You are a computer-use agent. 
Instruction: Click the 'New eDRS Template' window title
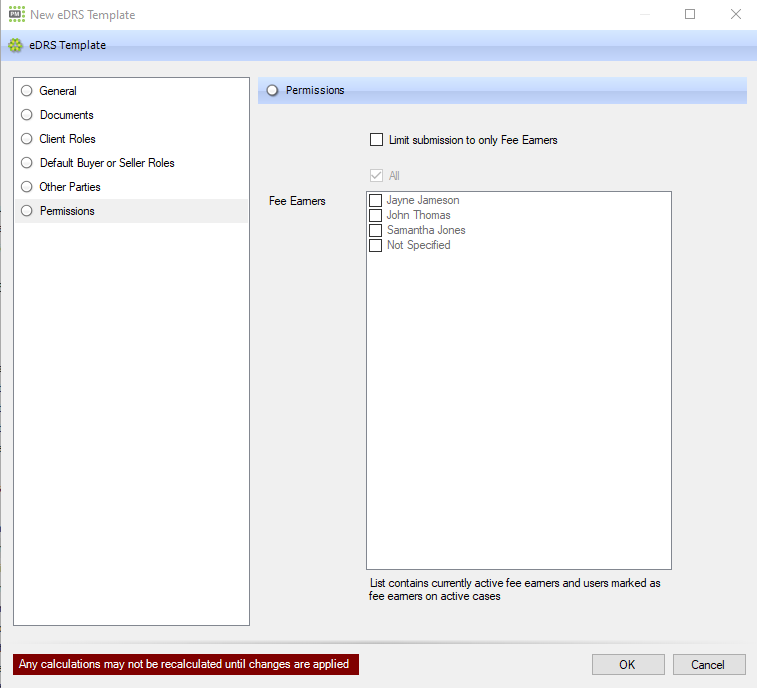83,15
